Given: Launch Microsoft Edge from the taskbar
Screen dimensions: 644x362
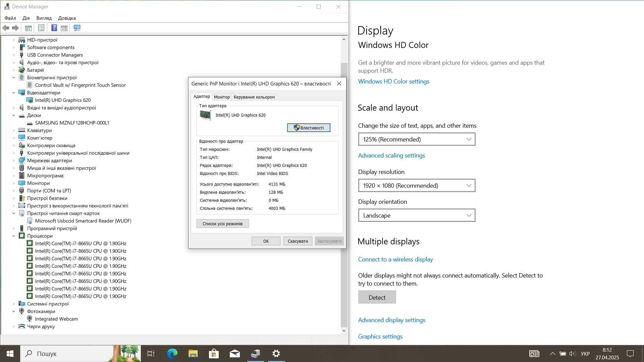Looking at the screenshot, I should pyautogui.click(x=172, y=354).
